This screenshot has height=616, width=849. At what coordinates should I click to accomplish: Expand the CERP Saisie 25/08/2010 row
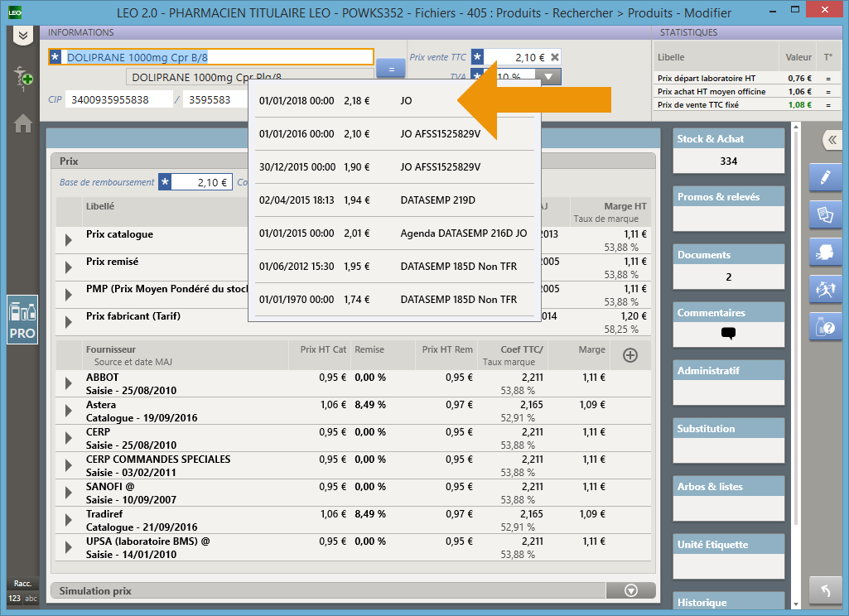pyautogui.click(x=68, y=438)
